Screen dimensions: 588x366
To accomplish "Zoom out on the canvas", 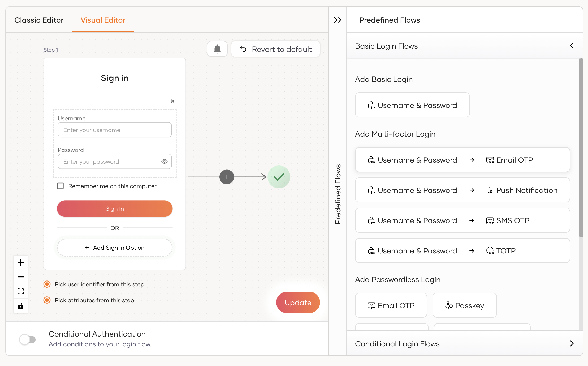I will [21, 277].
